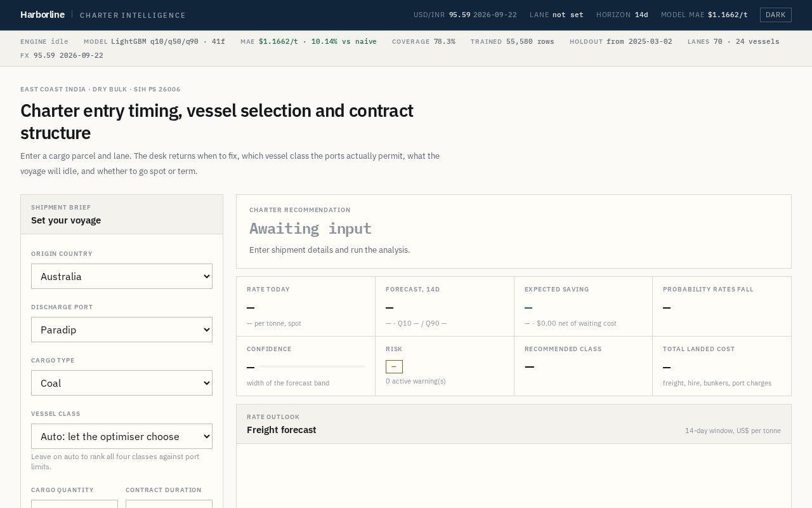
Task: Click the main Charter entry timing heading
Action: click(x=217, y=122)
